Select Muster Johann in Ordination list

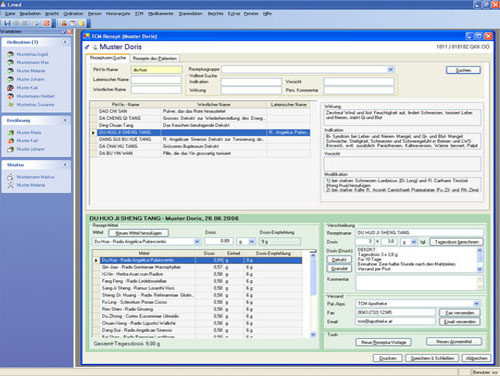click(30, 79)
